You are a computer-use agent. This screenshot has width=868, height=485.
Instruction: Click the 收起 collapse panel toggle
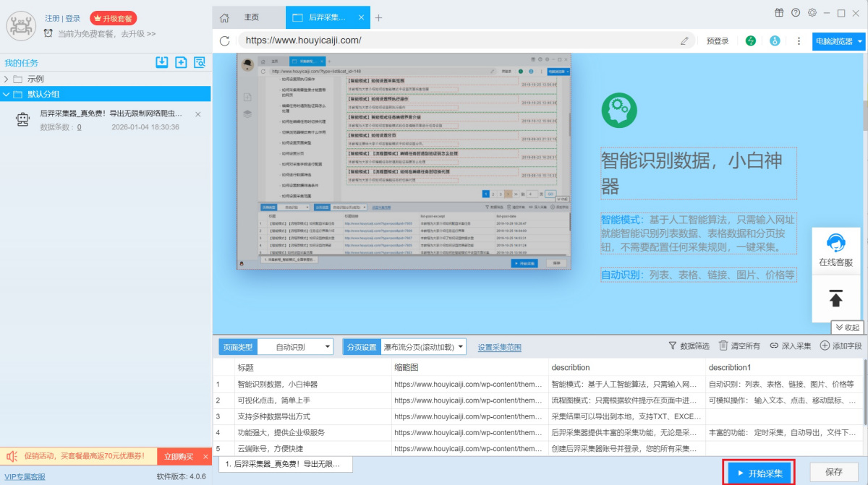pos(847,327)
